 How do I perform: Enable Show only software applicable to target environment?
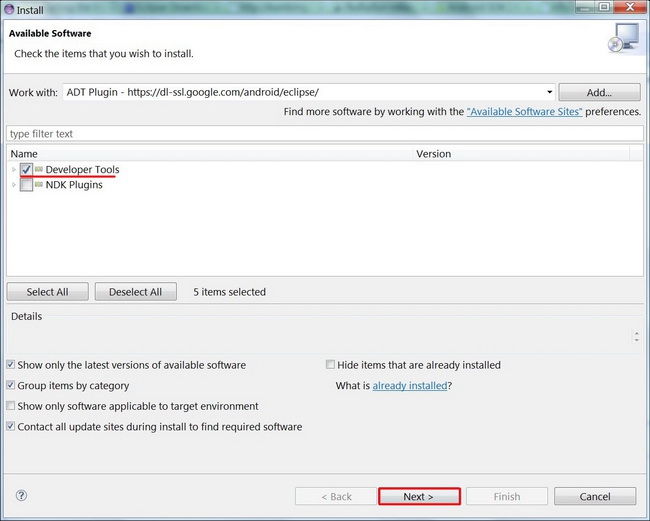(x=11, y=405)
